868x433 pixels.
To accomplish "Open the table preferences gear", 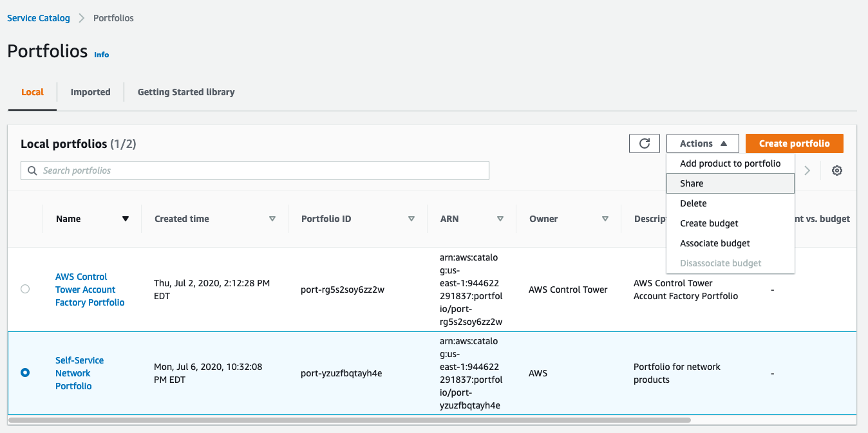I will [836, 170].
